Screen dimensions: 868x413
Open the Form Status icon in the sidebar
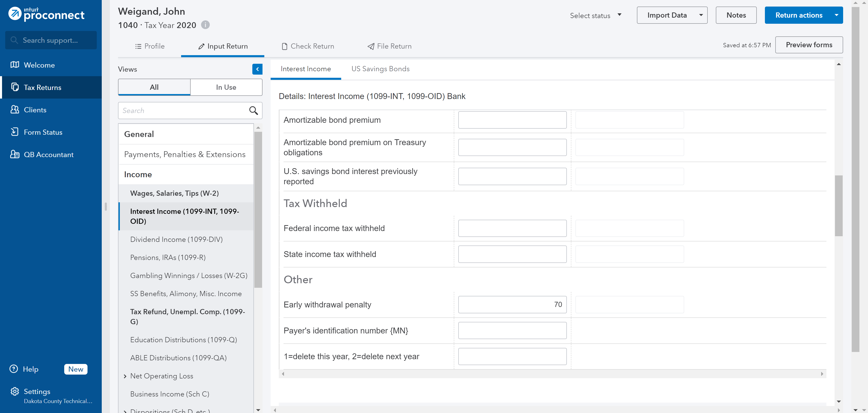point(14,132)
